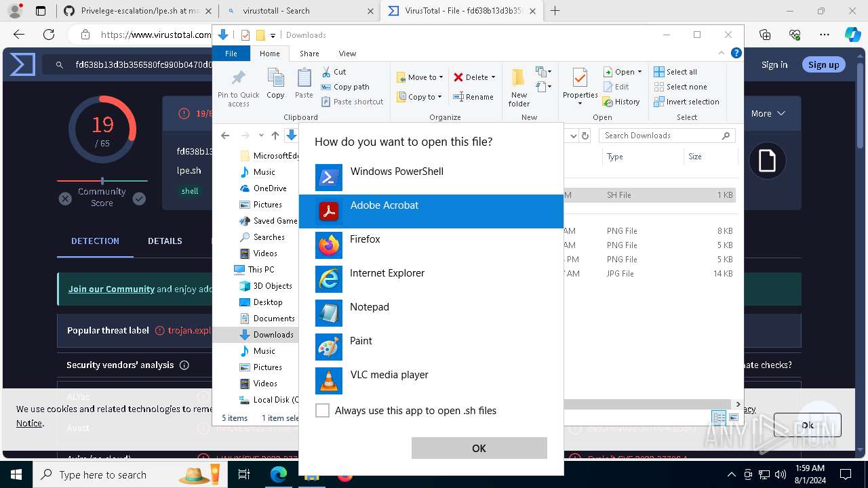Image resolution: width=868 pixels, height=488 pixels.
Task: Click Select none in the ribbon
Action: (x=680, y=87)
